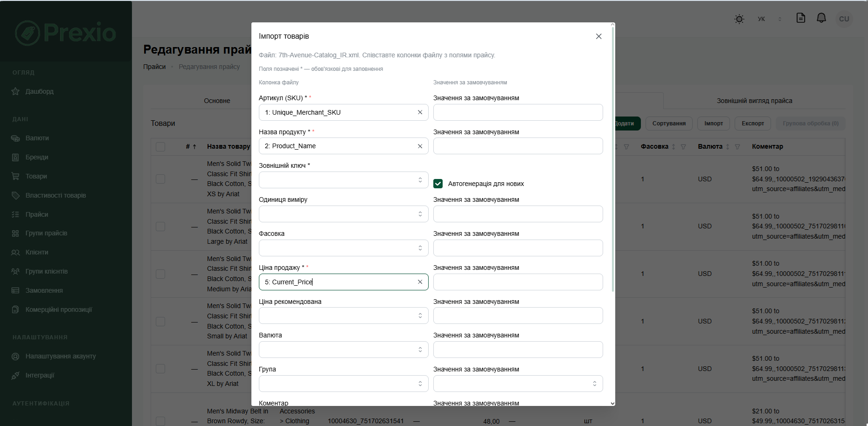The height and width of the screenshot is (426, 868).
Task: Click the Експорт button
Action: (753, 124)
